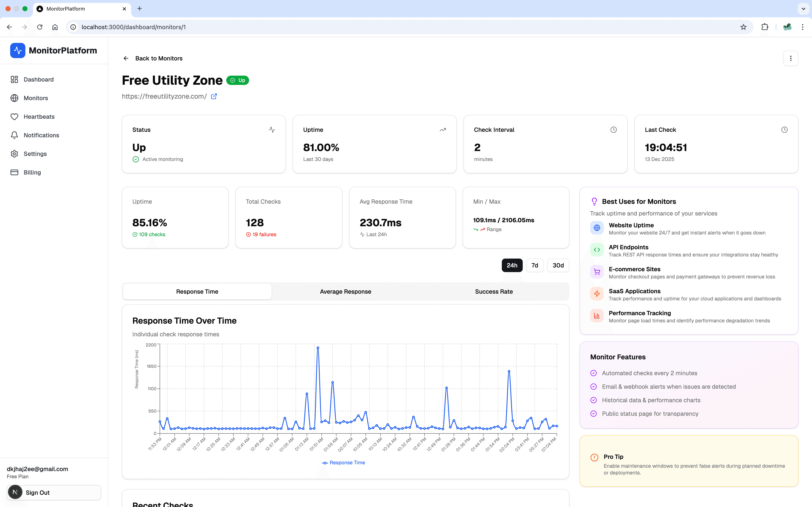
Task: Select the 7d time range
Action: pyautogui.click(x=535, y=265)
